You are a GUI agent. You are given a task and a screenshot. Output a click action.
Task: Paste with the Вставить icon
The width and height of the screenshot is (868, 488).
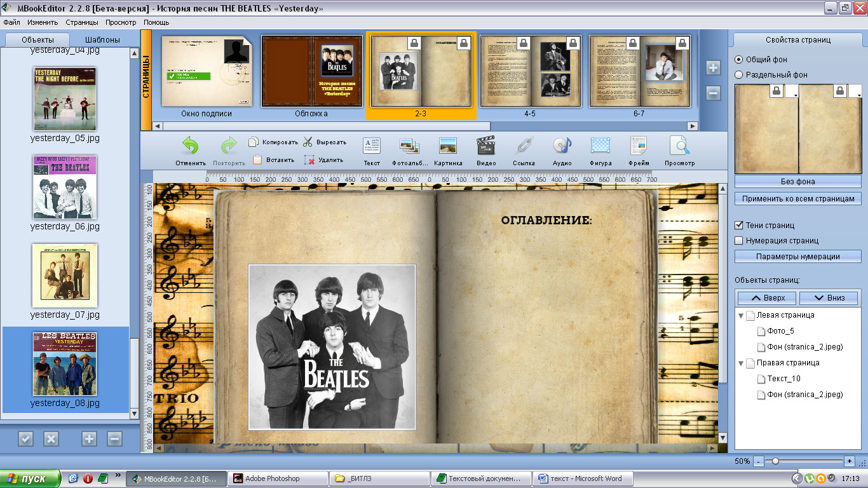(257, 160)
